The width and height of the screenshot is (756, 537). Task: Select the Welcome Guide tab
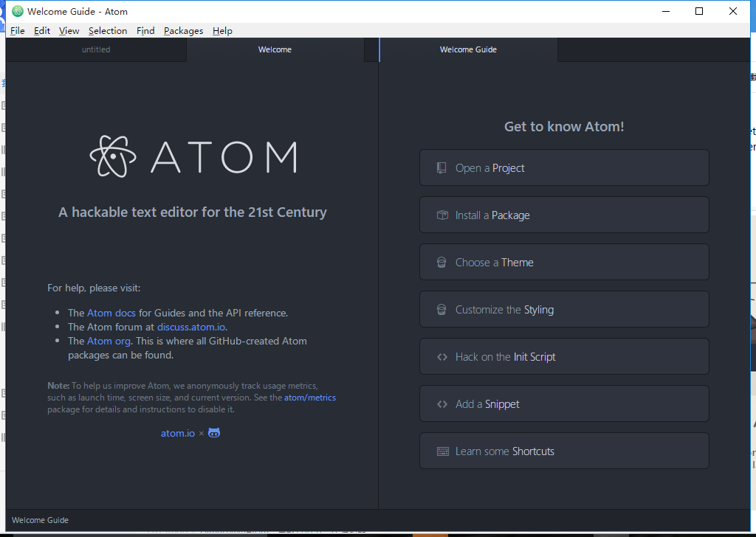[468, 49]
